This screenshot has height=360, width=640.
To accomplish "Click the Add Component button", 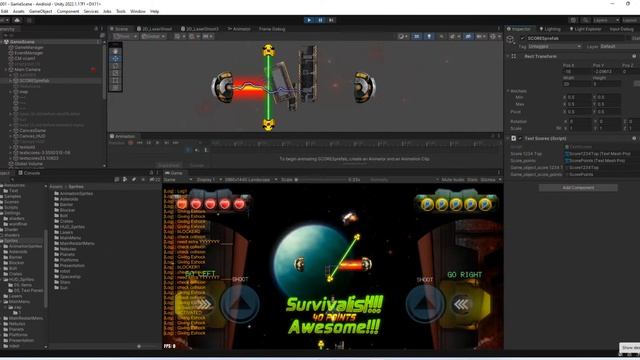I will click(x=578, y=188).
